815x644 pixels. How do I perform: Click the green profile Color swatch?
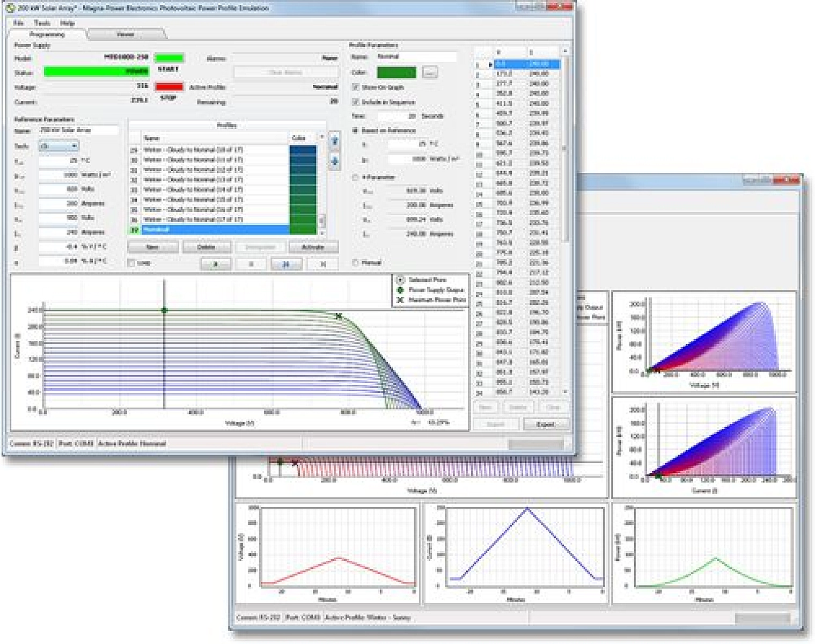(x=397, y=72)
